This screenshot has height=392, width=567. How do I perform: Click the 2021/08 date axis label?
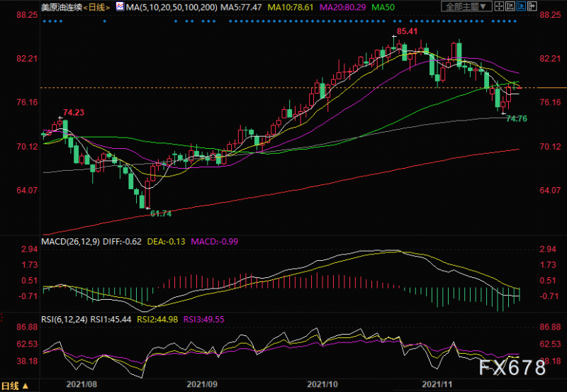[82, 384]
